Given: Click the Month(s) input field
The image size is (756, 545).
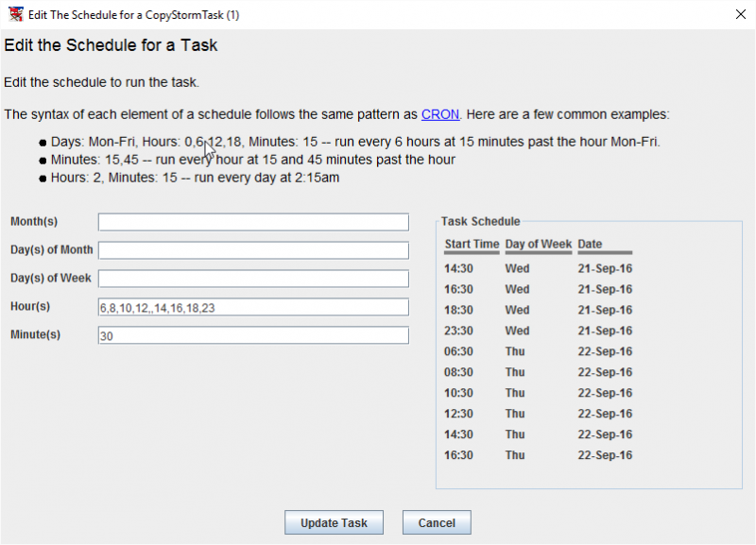Looking at the screenshot, I should pos(253,222).
